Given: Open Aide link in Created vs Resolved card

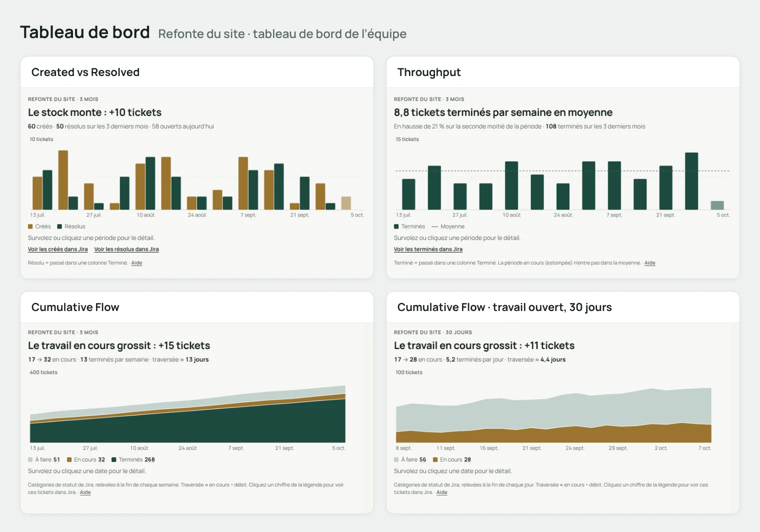Looking at the screenshot, I should click(136, 263).
